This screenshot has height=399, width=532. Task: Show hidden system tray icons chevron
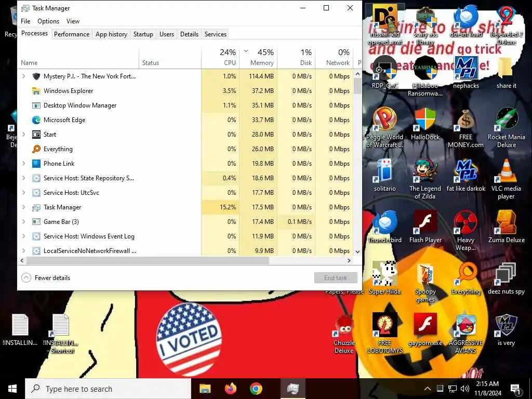pyautogui.click(x=428, y=389)
